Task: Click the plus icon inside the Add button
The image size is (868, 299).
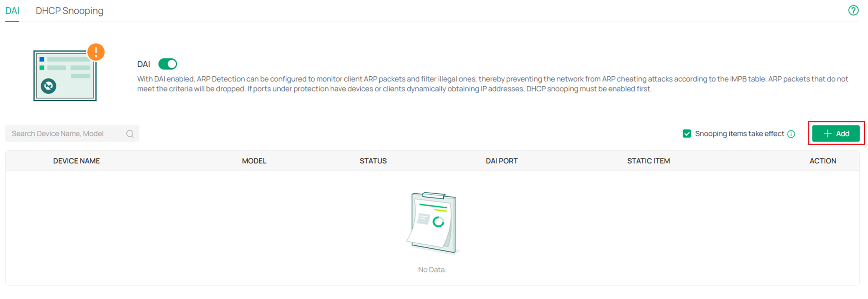Action: [x=828, y=133]
